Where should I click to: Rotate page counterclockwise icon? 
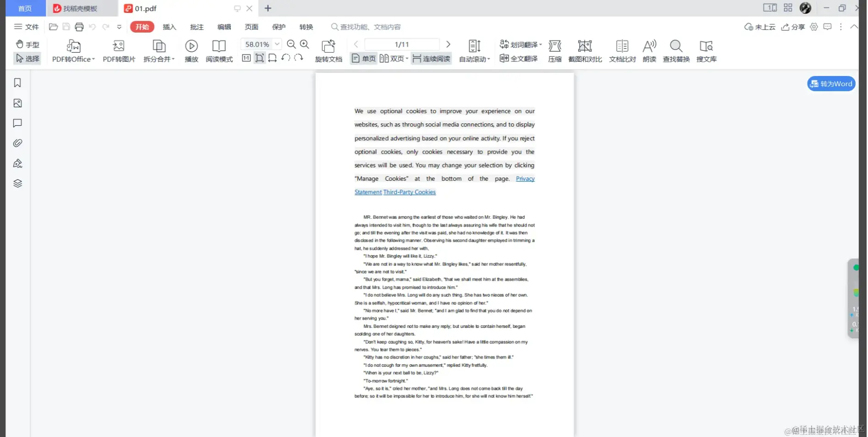(x=286, y=58)
